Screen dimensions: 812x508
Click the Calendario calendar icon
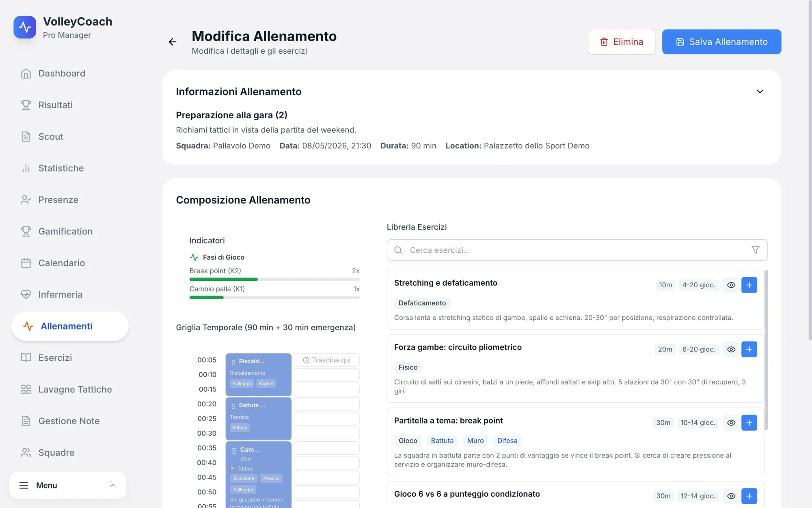pyautogui.click(x=26, y=263)
